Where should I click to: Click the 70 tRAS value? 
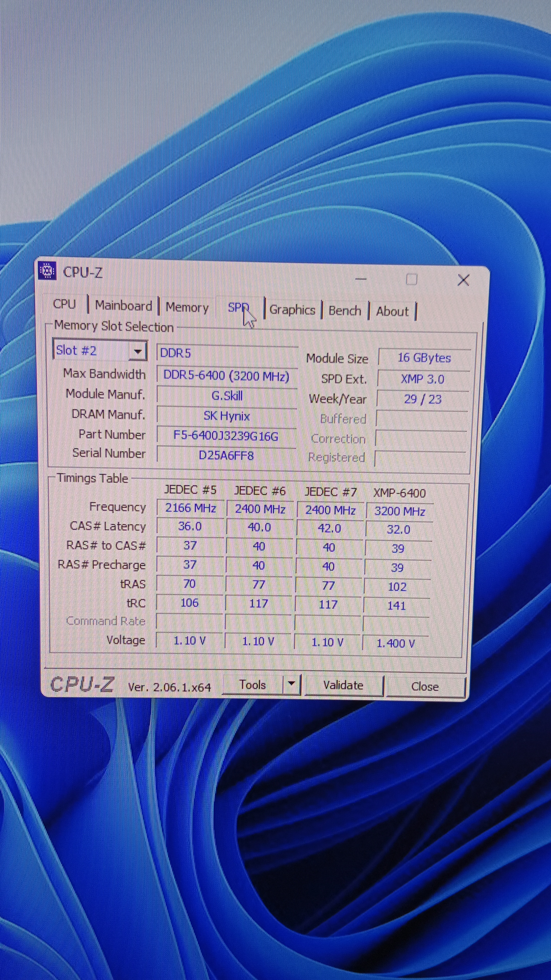(189, 584)
